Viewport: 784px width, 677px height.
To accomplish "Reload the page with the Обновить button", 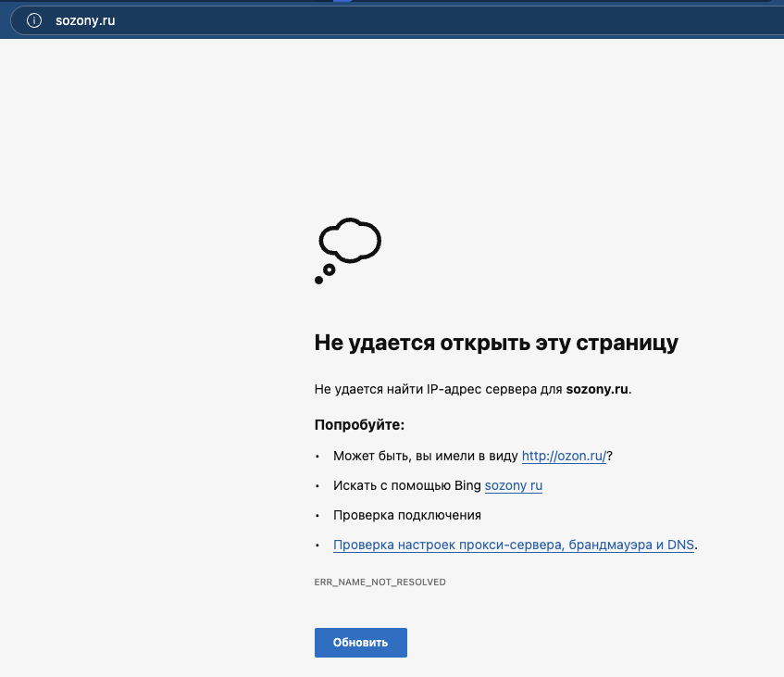I will coord(360,642).
